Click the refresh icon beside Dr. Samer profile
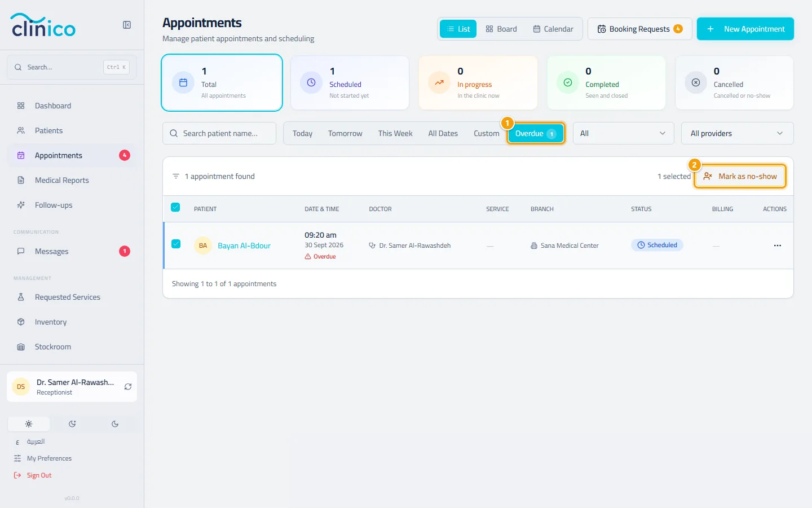Image resolution: width=812 pixels, height=508 pixels. (128, 387)
